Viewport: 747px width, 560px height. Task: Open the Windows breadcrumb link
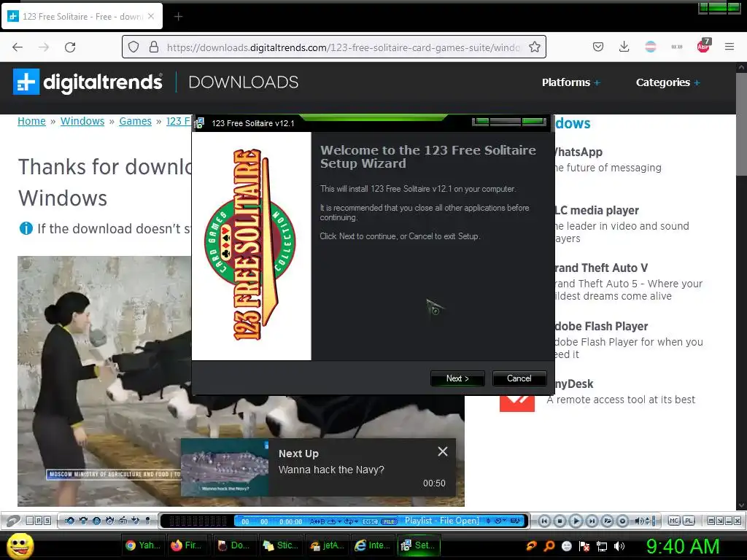tap(82, 121)
